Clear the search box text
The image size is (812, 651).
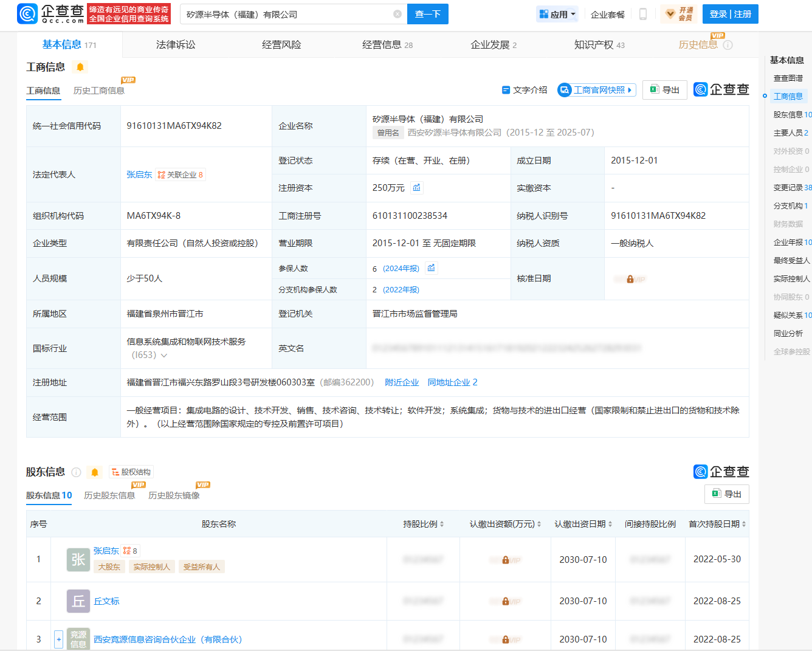click(397, 14)
